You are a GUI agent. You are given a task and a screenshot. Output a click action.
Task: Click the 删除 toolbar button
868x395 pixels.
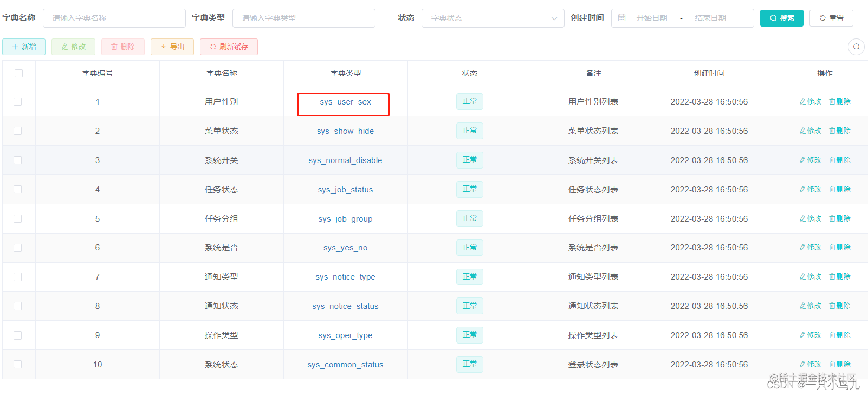point(123,47)
